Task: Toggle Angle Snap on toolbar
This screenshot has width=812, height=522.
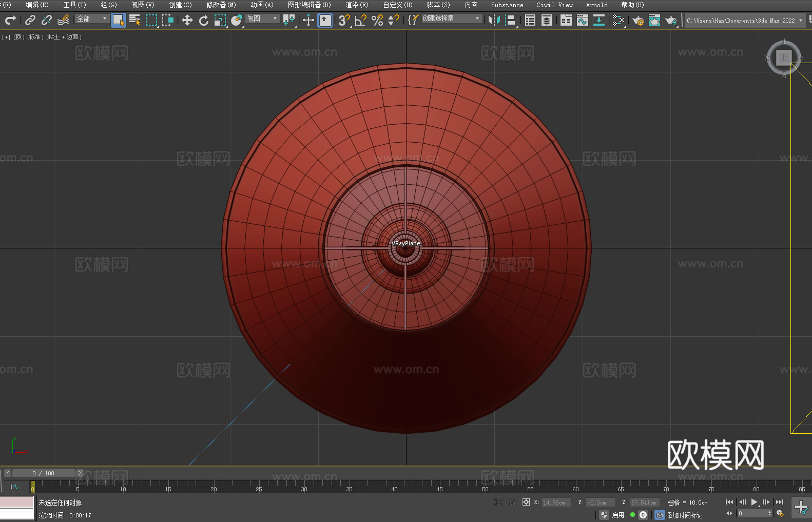Action: click(361, 20)
